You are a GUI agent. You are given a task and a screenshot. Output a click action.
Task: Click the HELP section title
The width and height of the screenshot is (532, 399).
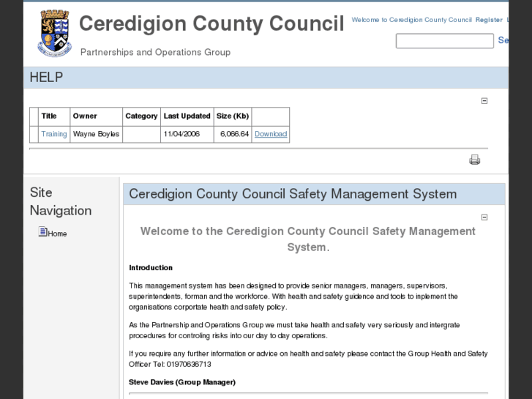tap(46, 77)
